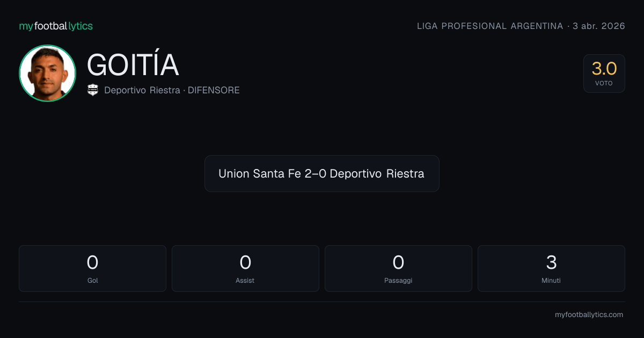Click the Deportivo Riestra team name

(x=142, y=90)
